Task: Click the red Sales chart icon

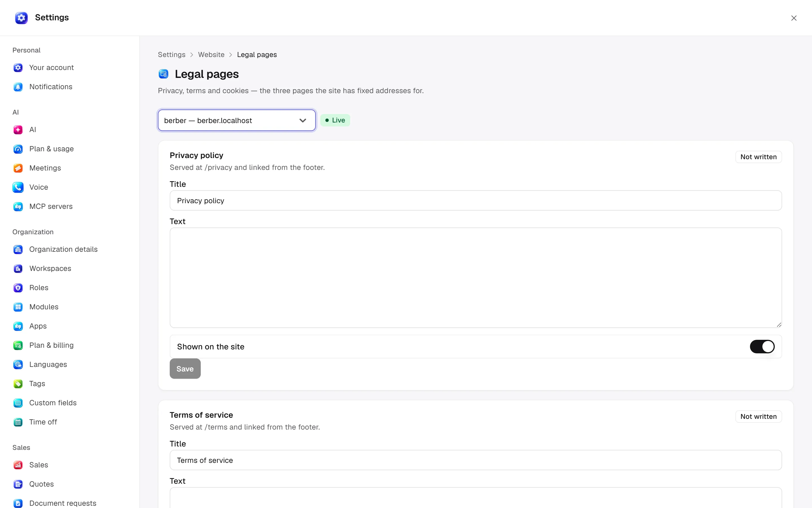Action: [18, 465]
